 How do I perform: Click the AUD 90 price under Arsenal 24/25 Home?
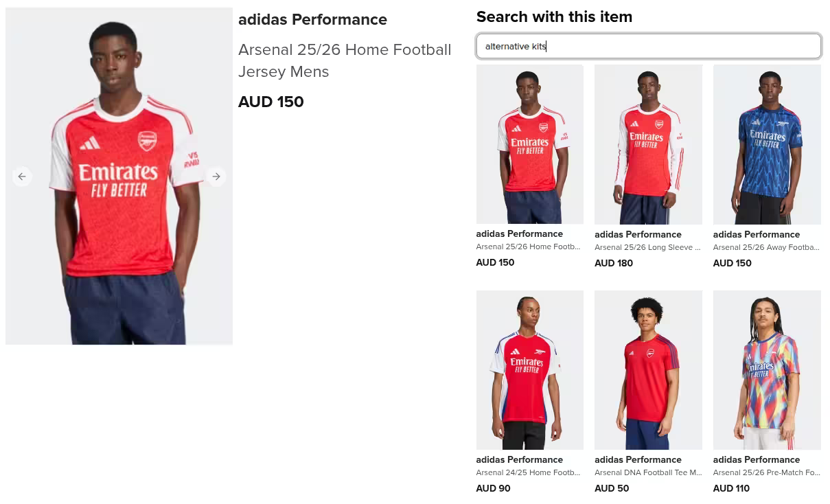tap(493, 488)
